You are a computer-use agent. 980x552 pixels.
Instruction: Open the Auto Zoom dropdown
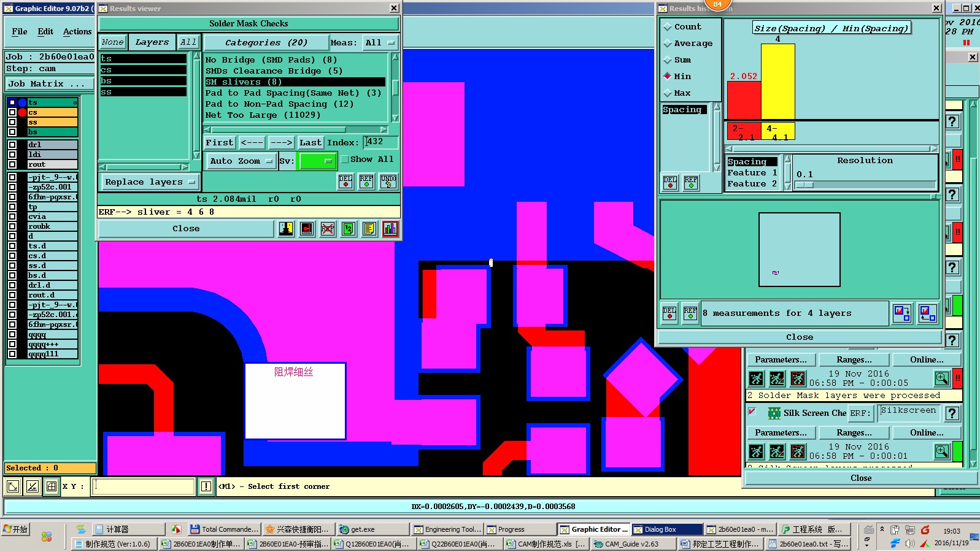click(x=240, y=161)
